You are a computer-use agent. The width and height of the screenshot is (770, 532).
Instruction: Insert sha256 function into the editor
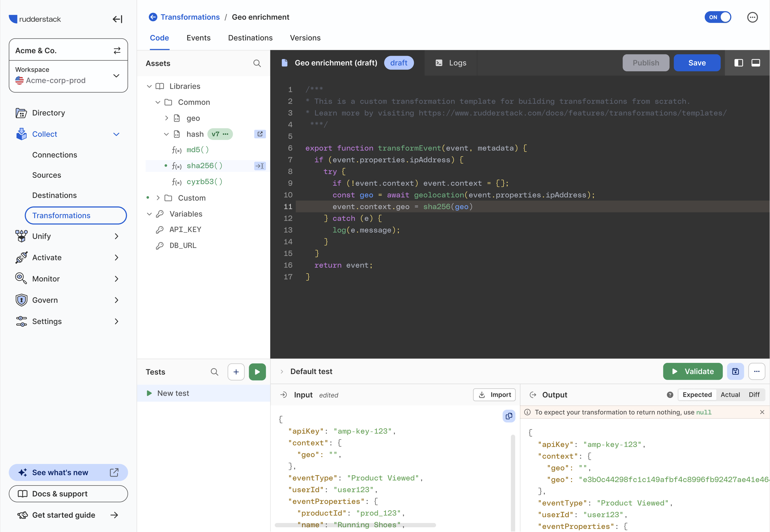(260, 166)
